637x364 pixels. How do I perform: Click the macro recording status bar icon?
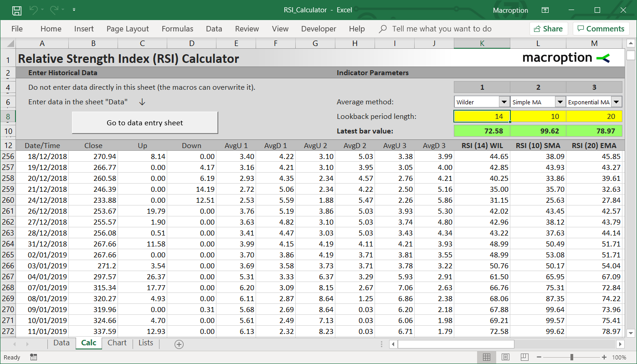[x=33, y=357]
